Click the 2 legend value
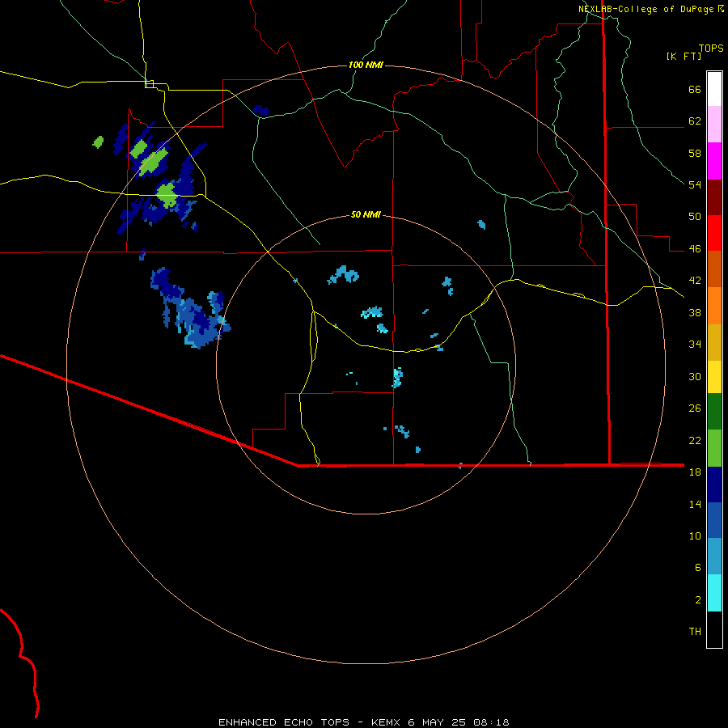Viewport: 728px width, 728px height. pyautogui.click(x=698, y=599)
